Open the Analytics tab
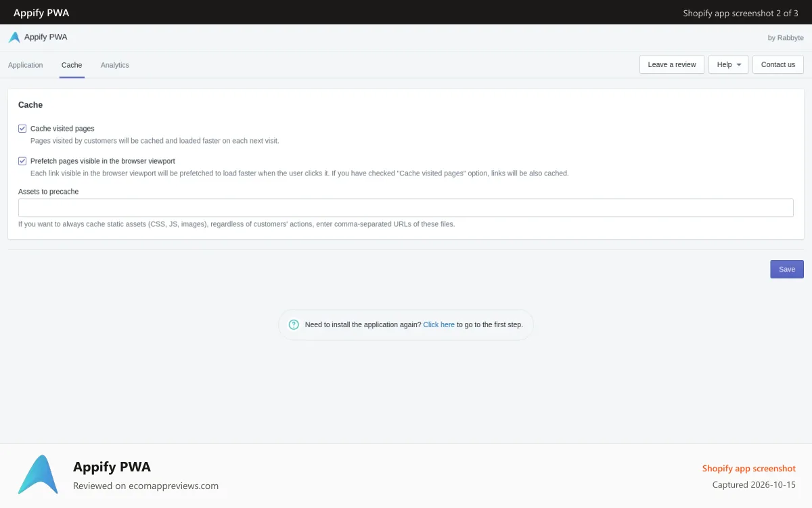 [x=115, y=65]
